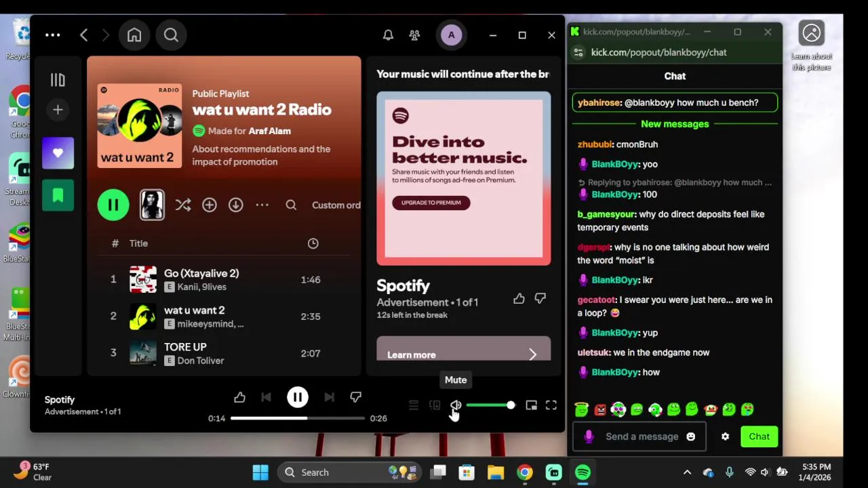Screen dimensions: 868x488
Task: Expand Your Library in Spotify sidebar
Action: point(58,80)
